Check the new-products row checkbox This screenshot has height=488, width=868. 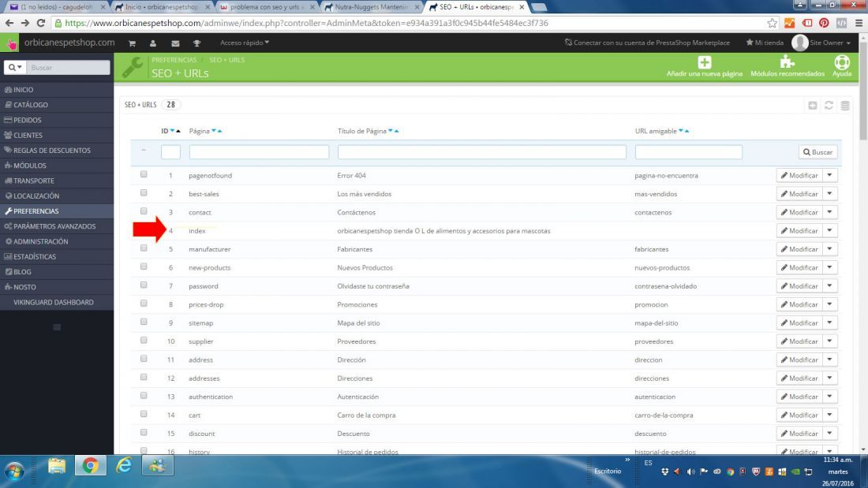[144, 266]
